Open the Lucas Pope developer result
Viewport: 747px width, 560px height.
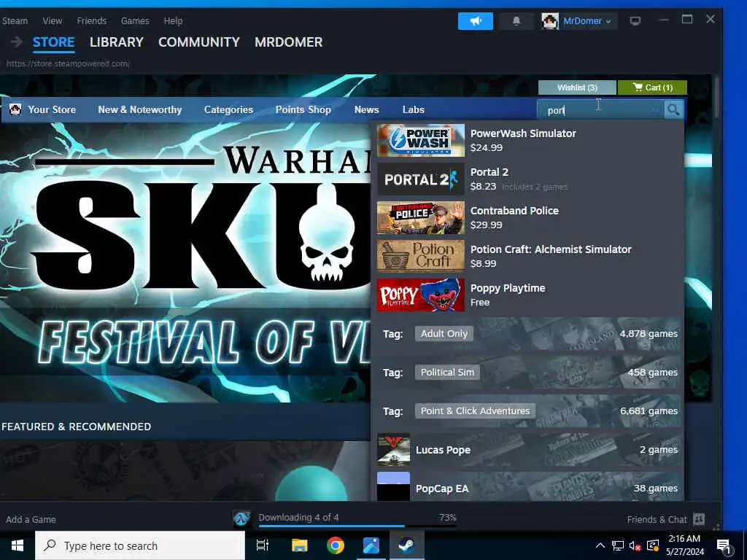527,449
